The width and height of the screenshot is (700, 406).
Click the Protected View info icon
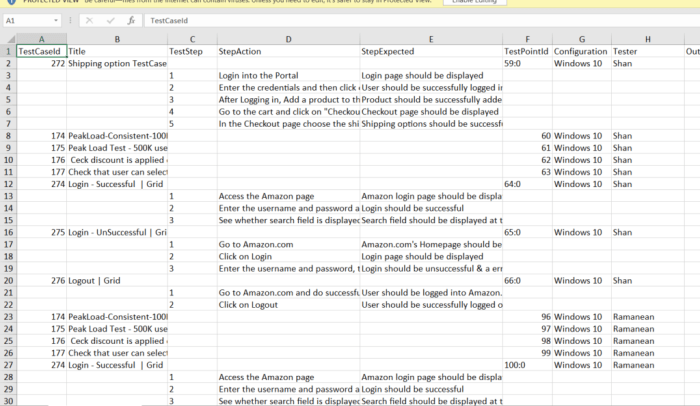(12, 1)
